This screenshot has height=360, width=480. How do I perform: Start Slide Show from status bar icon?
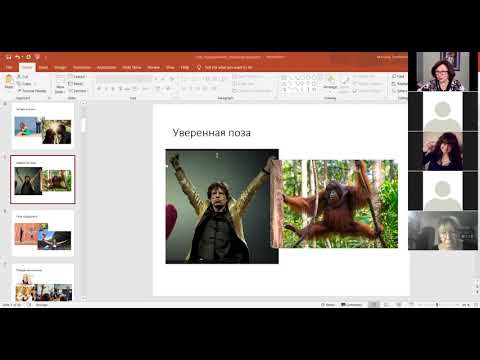411,305
